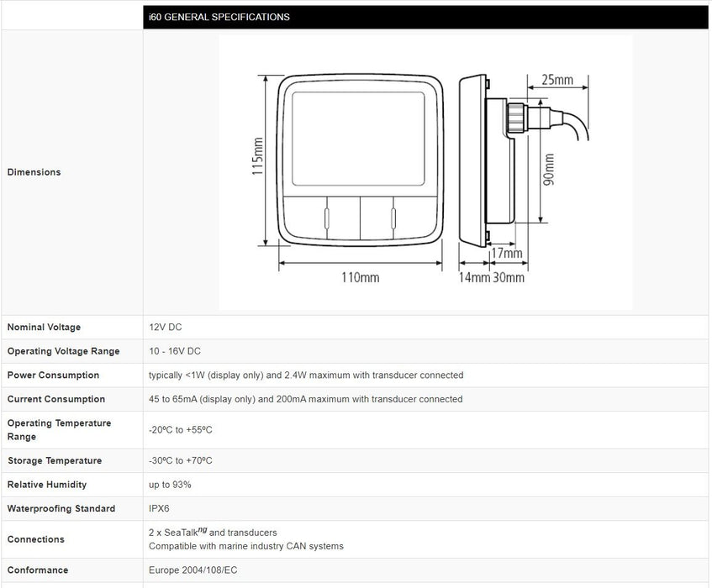Select the Dimensions row label
This screenshot has height=588, width=712.
(34, 172)
